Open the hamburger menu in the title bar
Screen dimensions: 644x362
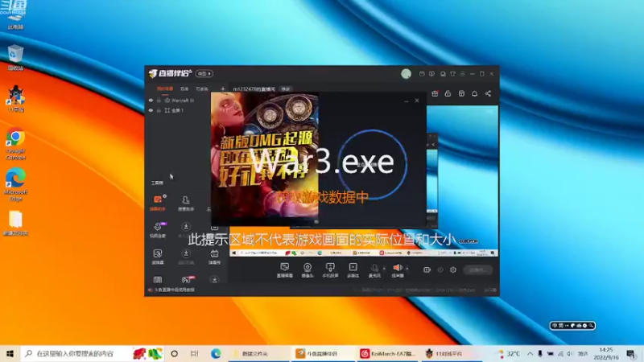pos(462,74)
